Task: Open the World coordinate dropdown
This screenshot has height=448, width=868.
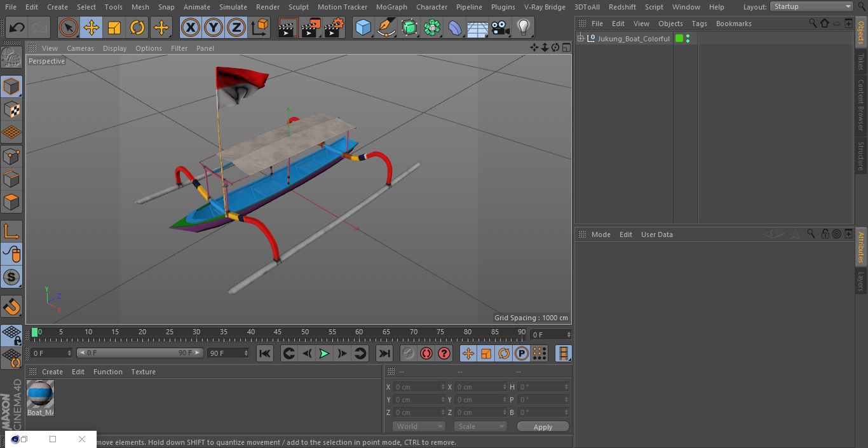Action: [x=419, y=426]
